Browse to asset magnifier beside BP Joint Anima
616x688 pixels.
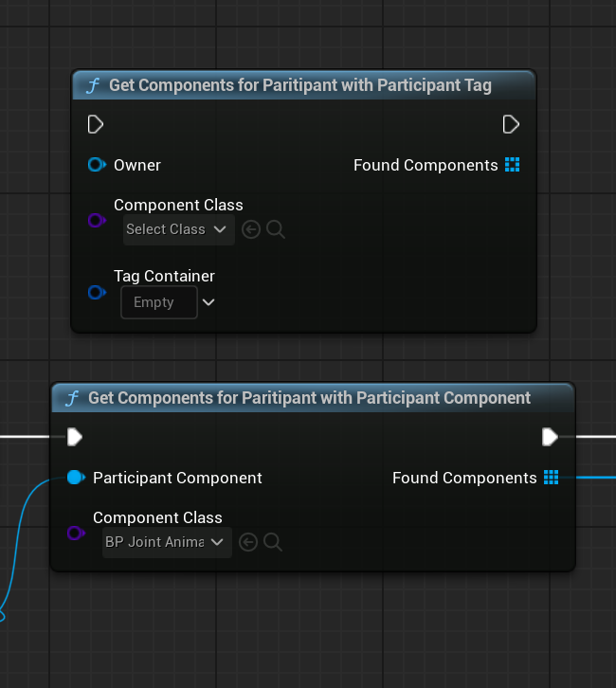273,542
